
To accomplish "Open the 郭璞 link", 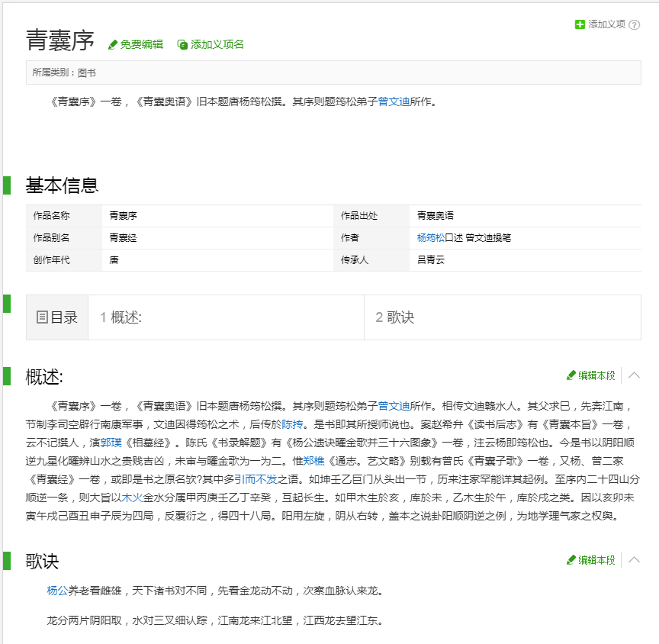I will (x=111, y=443).
